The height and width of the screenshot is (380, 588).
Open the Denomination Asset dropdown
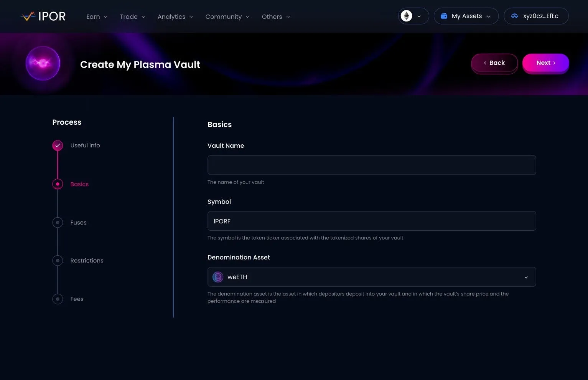[372, 277]
